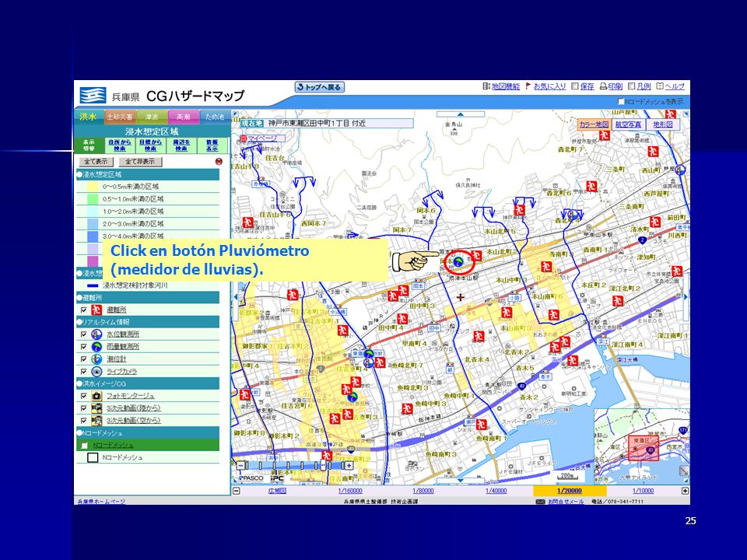Switch map to 航空写真 view

pos(629,124)
